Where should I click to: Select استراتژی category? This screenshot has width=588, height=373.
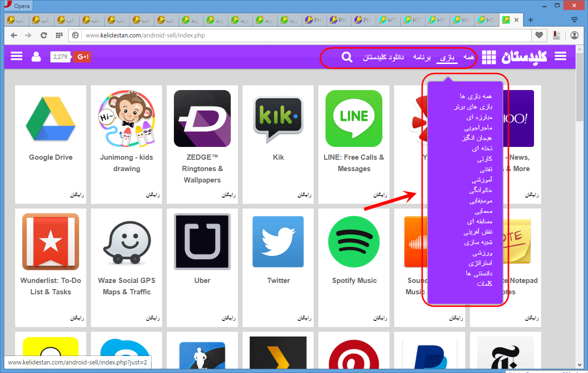pos(480,263)
